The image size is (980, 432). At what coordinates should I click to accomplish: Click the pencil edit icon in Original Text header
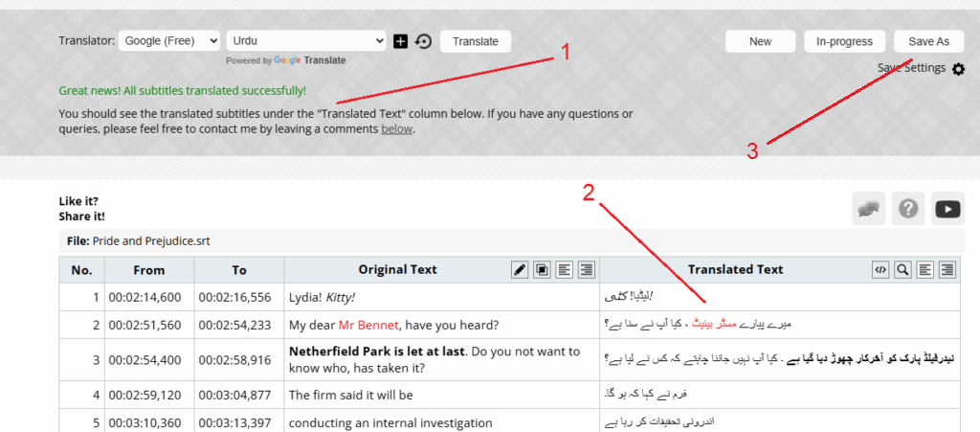click(520, 270)
